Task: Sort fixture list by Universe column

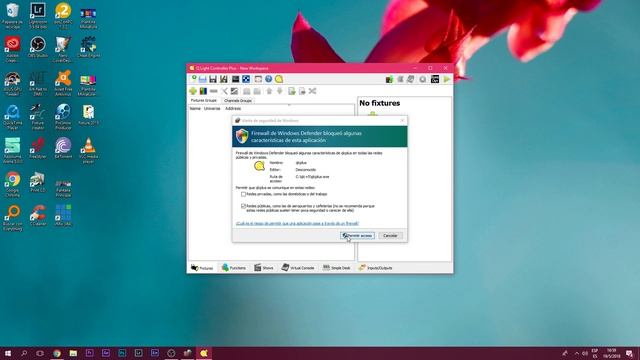Action: [212, 109]
